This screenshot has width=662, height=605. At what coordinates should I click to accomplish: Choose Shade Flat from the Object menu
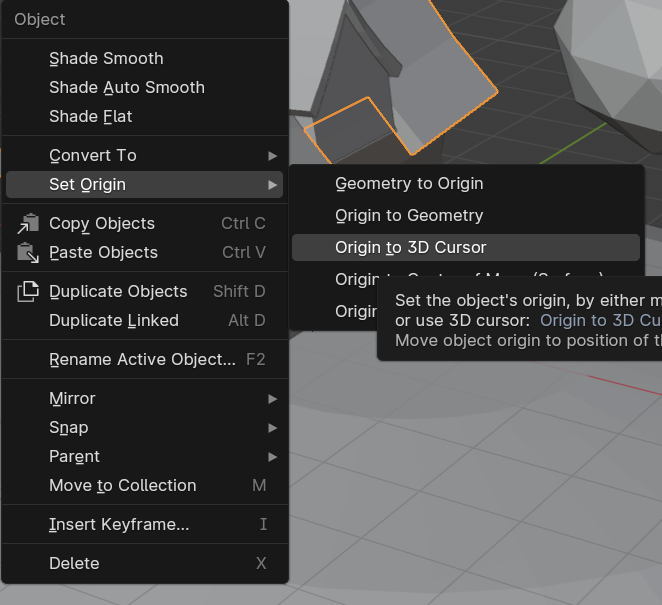144,116
